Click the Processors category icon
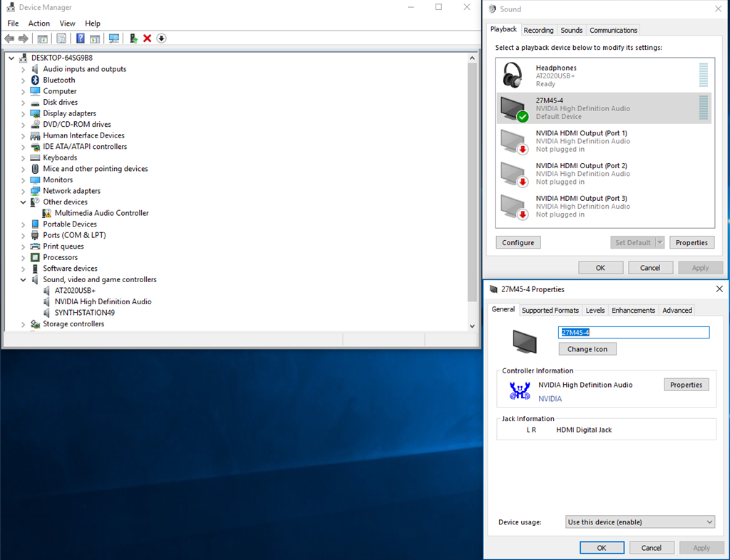This screenshot has height=560, width=730. (x=35, y=258)
